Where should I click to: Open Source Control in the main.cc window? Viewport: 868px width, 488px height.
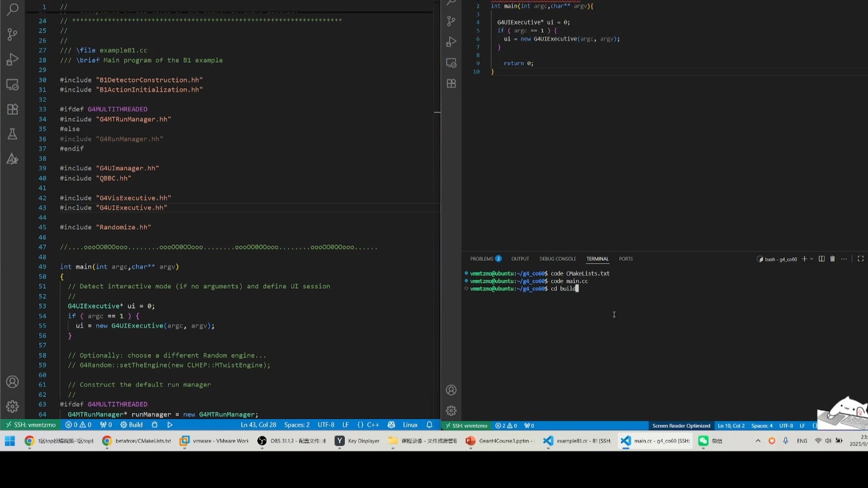tap(451, 21)
